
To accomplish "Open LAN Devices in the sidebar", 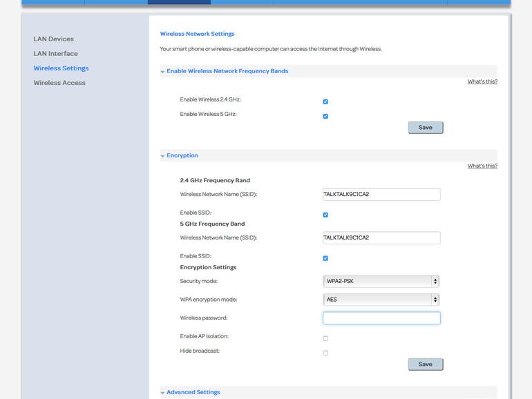I will pos(54,39).
